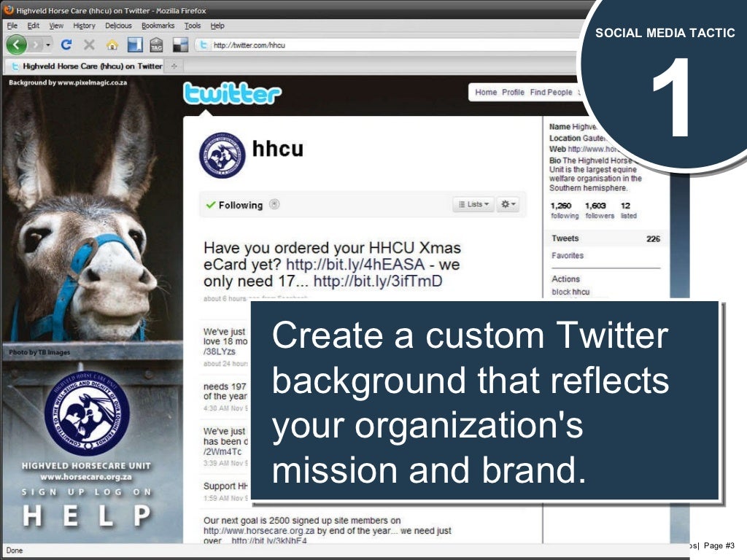Open the Edit menu
The height and width of the screenshot is (560, 747).
coord(34,26)
